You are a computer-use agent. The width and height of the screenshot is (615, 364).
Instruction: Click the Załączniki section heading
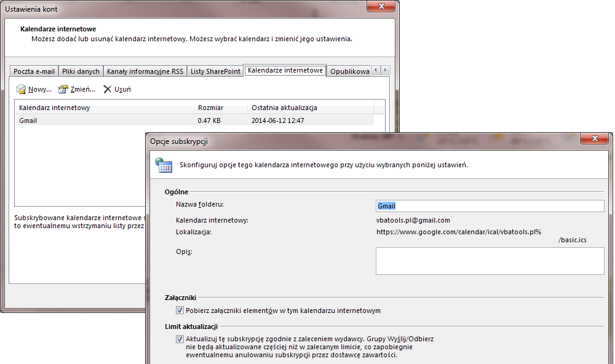pyautogui.click(x=180, y=298)
